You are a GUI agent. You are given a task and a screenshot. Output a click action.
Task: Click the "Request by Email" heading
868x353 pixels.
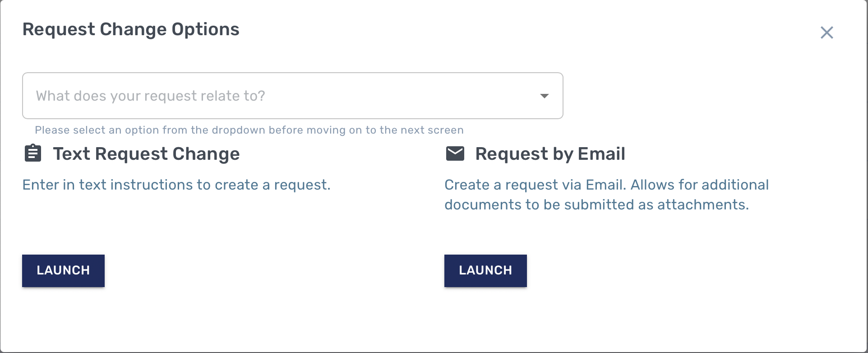click(x=550, y=154)
